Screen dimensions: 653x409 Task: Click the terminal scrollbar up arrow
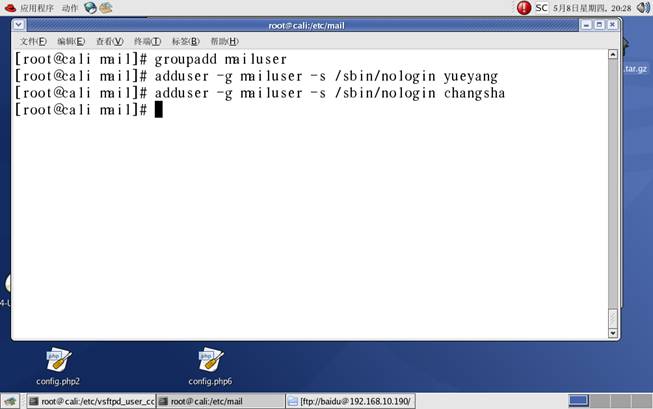[x=613, y=54]
